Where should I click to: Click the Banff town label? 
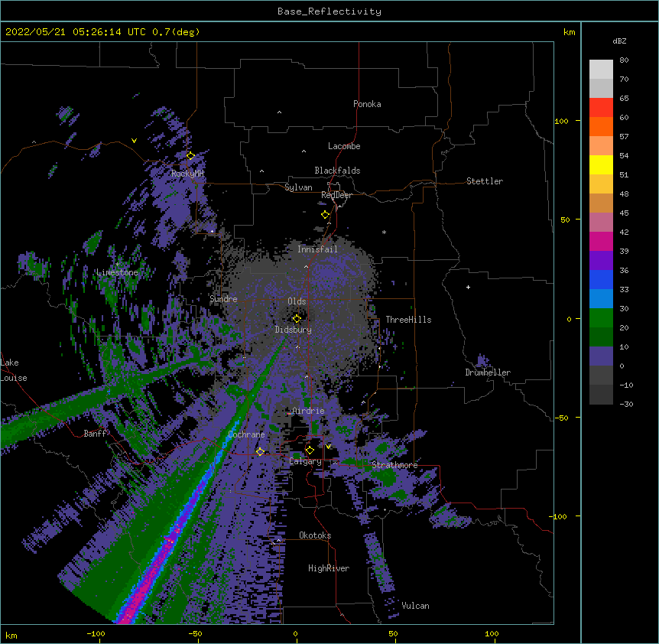coord(95,434)
